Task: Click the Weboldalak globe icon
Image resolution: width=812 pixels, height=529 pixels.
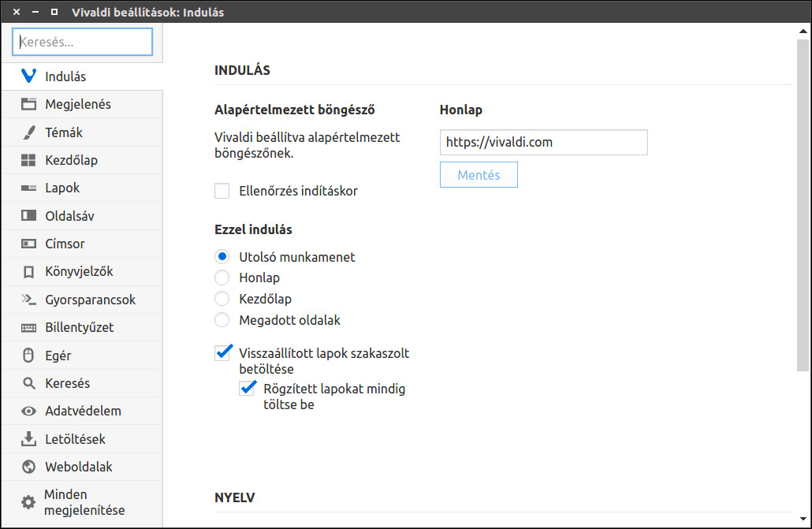Action: (x=29, y=467)
